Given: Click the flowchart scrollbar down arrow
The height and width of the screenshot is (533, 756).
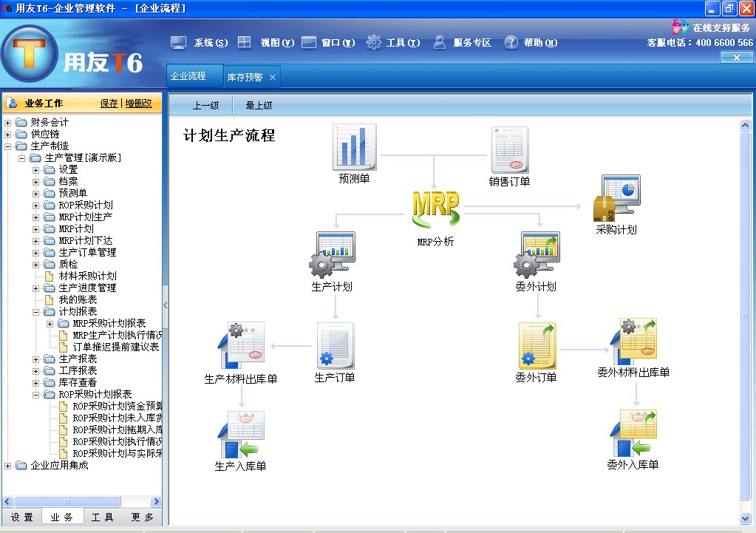Looking at the screenshot, I should (745, 518).
